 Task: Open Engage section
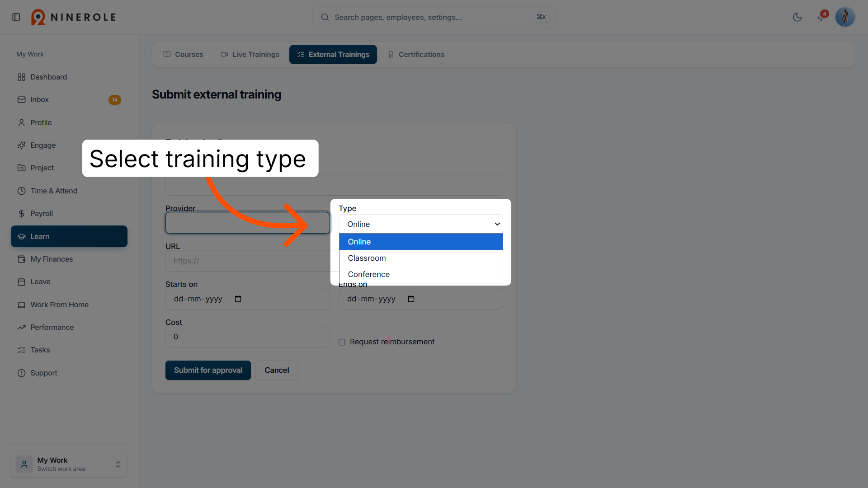click(x=69, y=145)
